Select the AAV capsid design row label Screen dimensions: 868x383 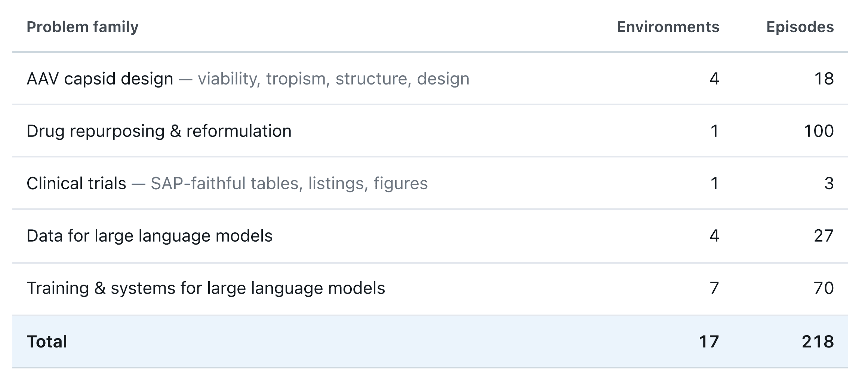tap(100, 79)
